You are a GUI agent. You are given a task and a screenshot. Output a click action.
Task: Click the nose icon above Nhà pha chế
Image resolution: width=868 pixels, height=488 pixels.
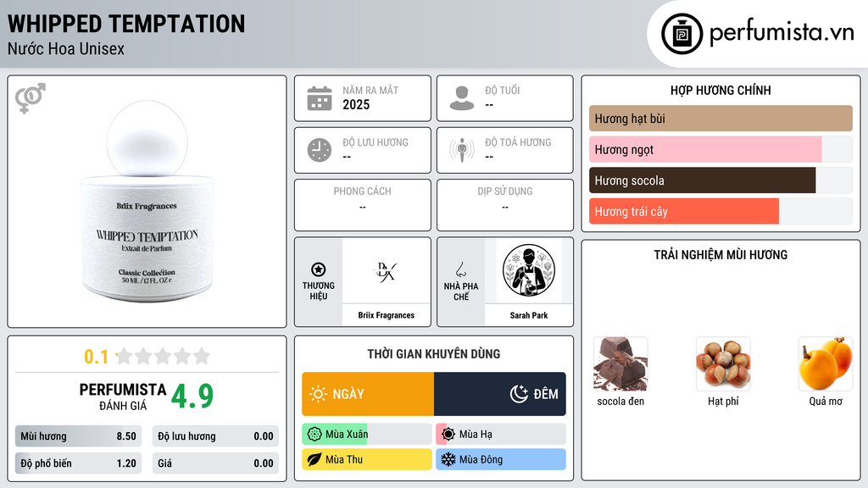460,270
